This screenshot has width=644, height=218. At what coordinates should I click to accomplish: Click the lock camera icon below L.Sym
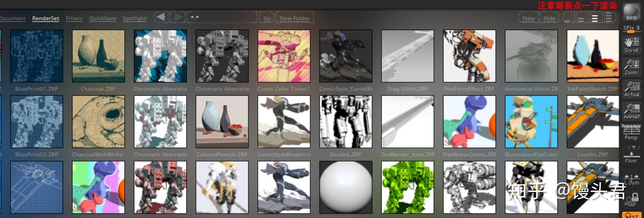[x=632, y=199]
